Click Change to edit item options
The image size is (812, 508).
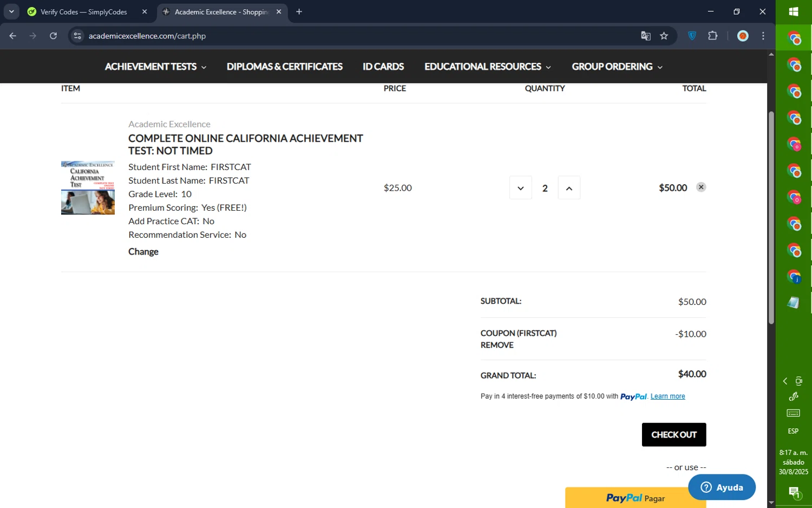click(143, 251)
